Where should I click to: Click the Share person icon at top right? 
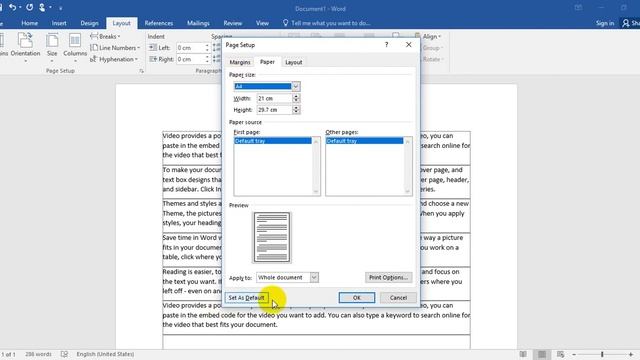coord(626,23)
